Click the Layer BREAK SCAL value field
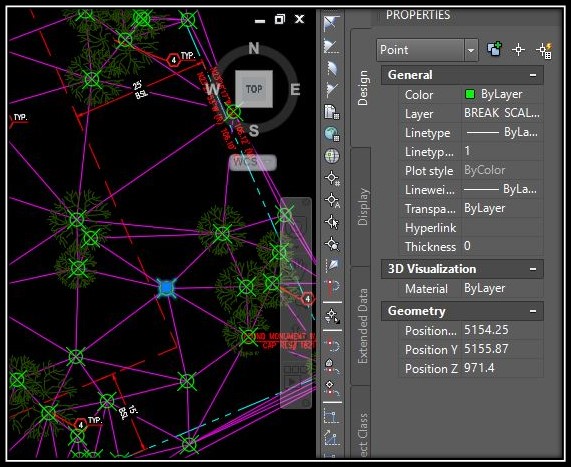Viewport: 571px width, 467px height. [503, 113]
